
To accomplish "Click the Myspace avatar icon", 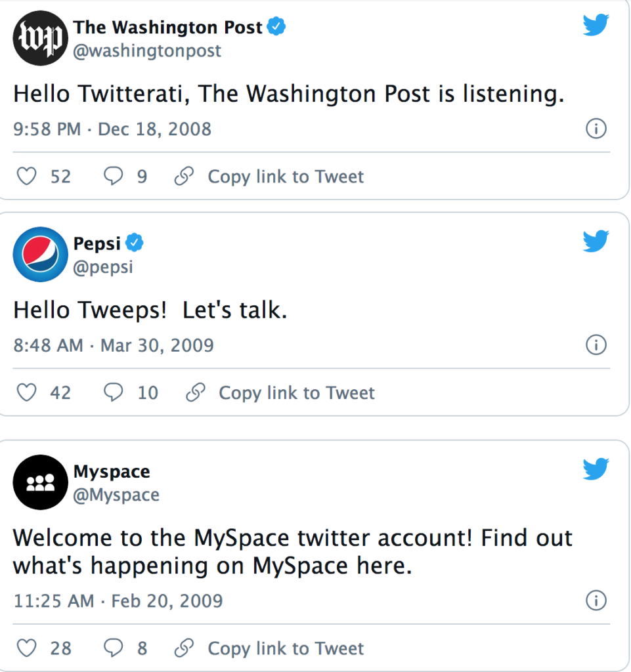I will point(40,482).
